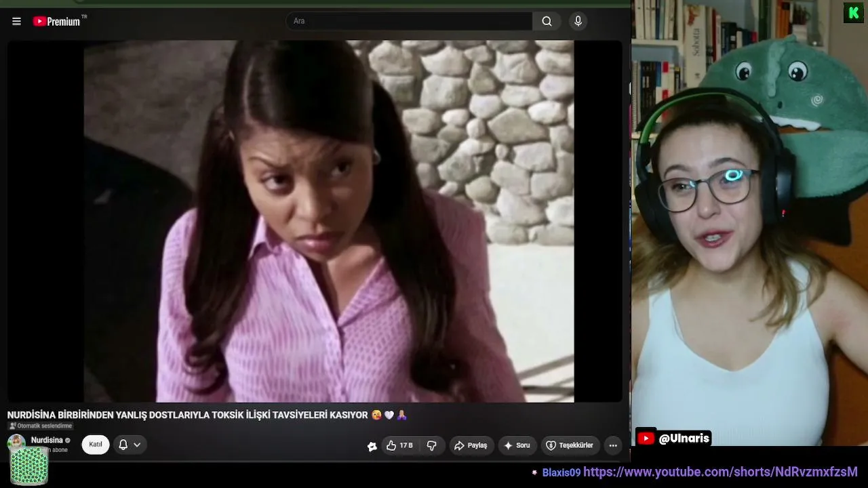868x488 pixels.
Task: Click the video player to pause
Action: (315, 221)
